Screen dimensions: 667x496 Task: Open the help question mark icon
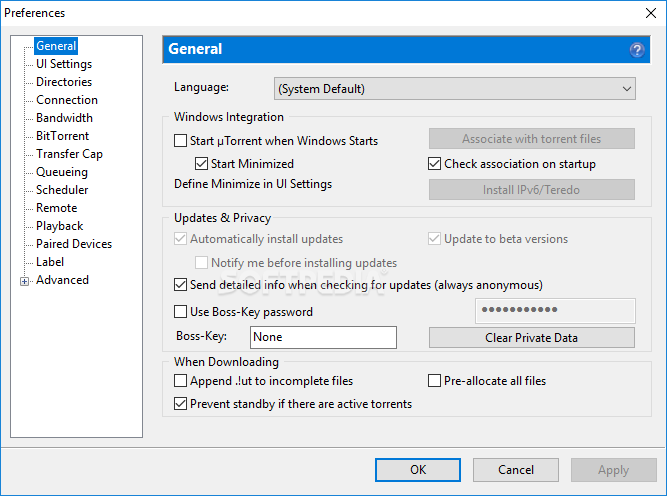[637, 50]
